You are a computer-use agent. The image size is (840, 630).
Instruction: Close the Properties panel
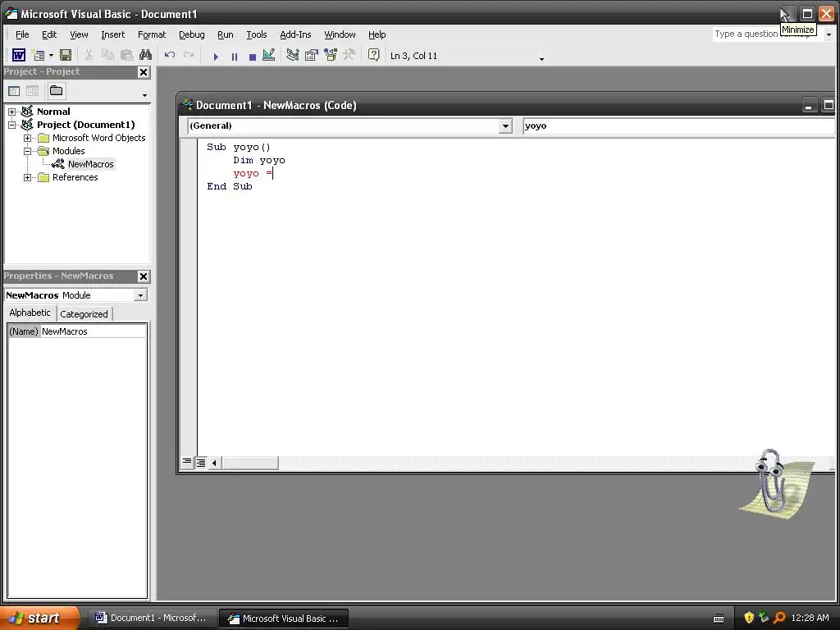(x=144, y=276)
